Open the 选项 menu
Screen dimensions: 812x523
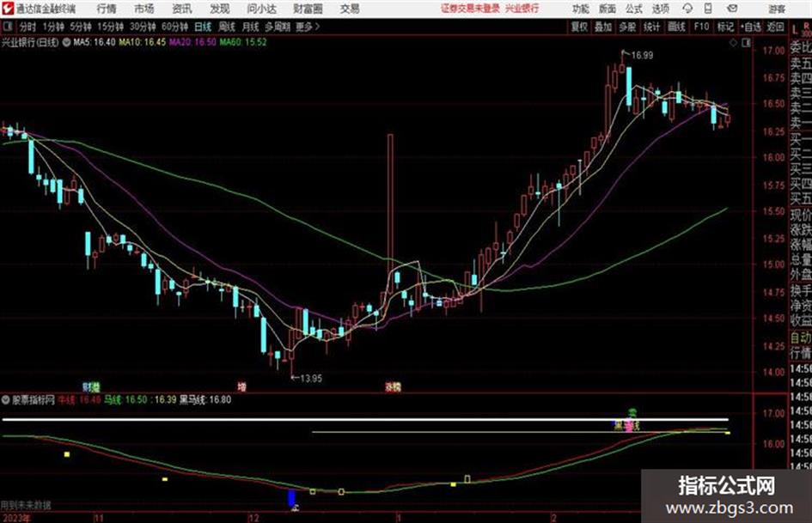point(660,9)
